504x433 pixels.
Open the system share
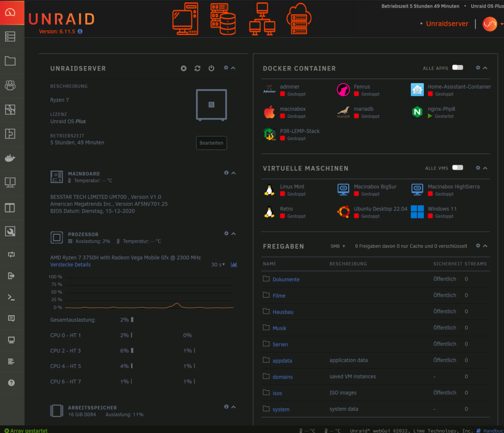[x=281, y=409]
